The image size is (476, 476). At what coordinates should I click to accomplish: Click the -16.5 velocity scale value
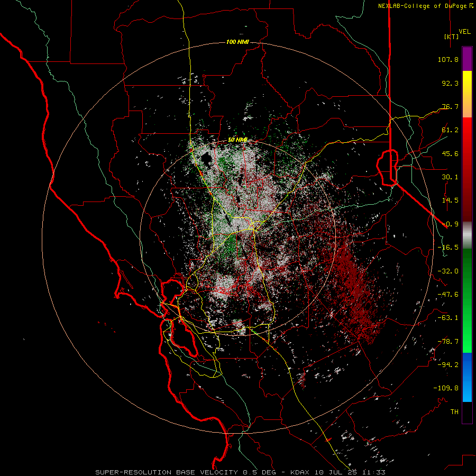448,248
